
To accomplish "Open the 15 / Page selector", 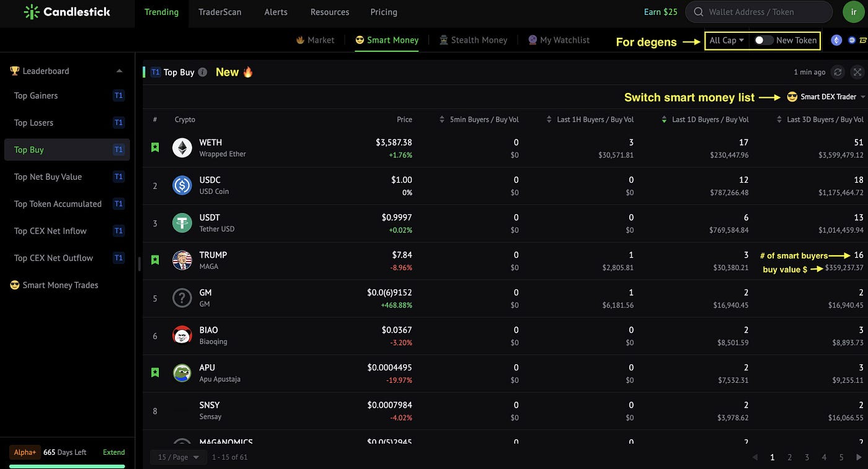I will (x=179, y=457).
